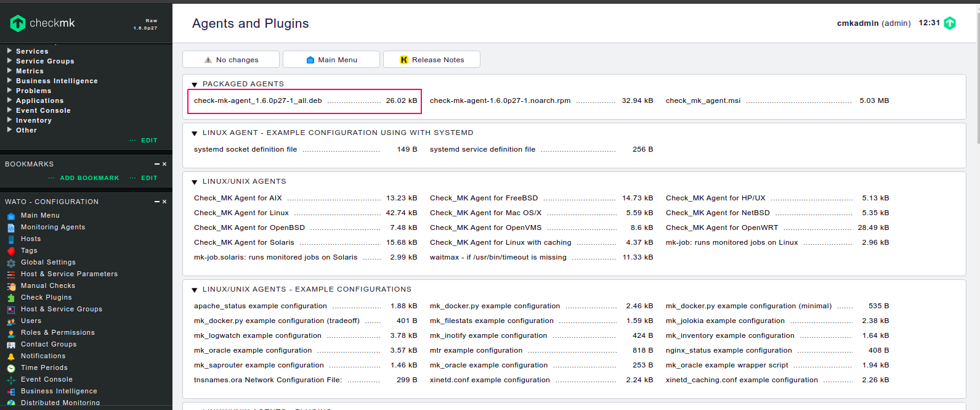Click the Manual Checks hand icon
980x410 pixels.
pos(11,286)
